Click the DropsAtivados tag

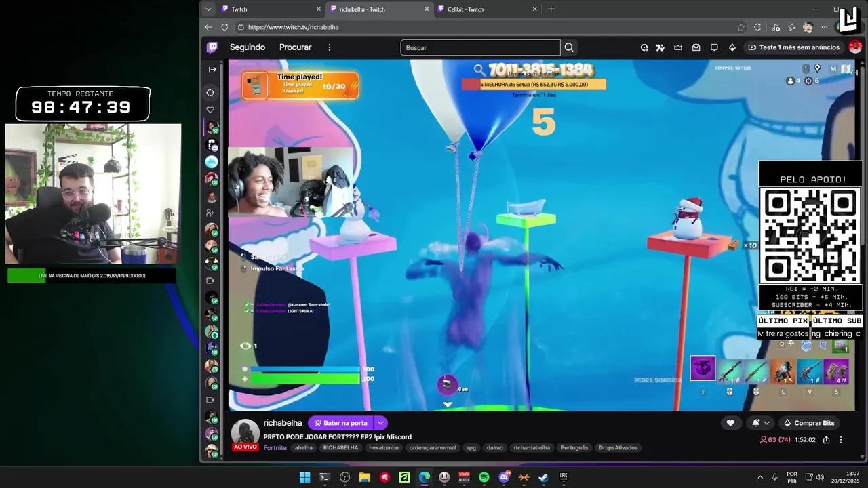(618, 448)
